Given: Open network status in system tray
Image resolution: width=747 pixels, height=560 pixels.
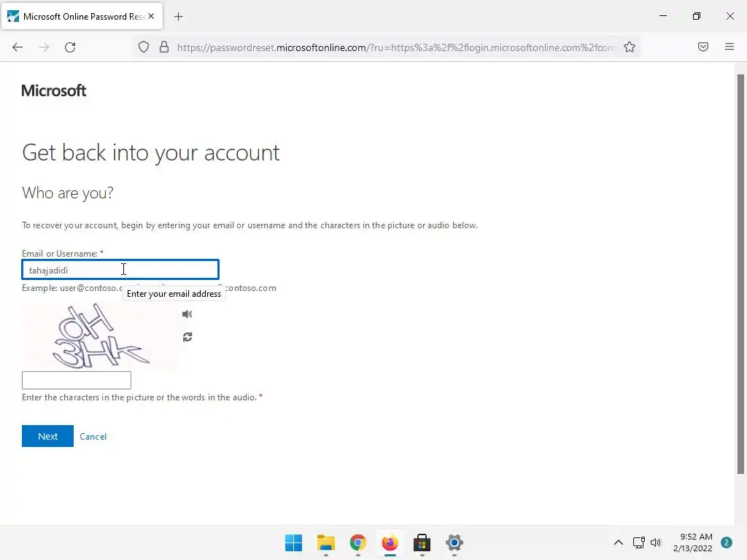Looking at the screenshot, I should click(x=638, y=542).
